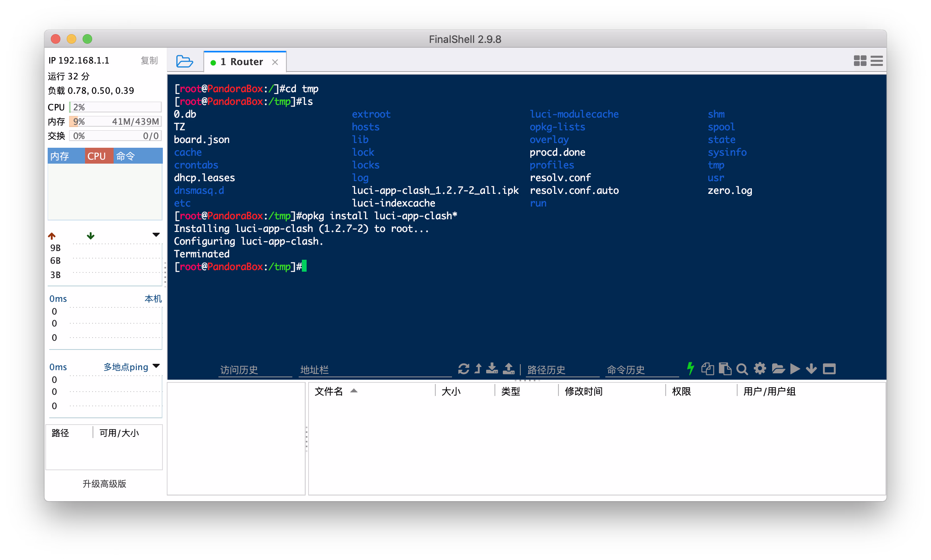
Task: Select the 1 Router tab
Action: 242,62
